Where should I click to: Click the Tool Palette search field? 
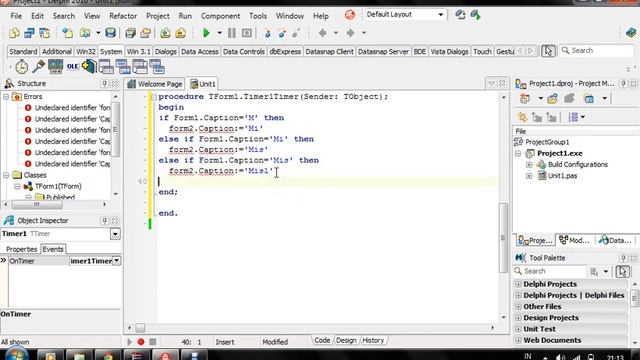point(549,271)
